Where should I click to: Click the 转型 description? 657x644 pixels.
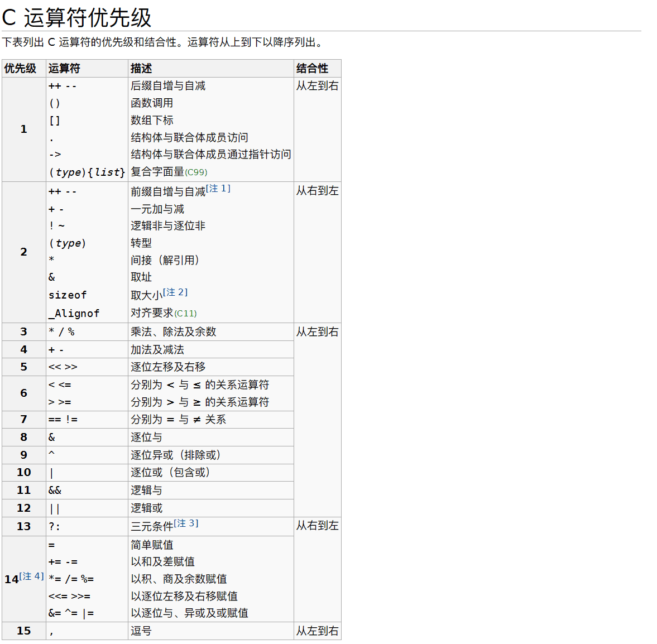[x=141, y=243]
